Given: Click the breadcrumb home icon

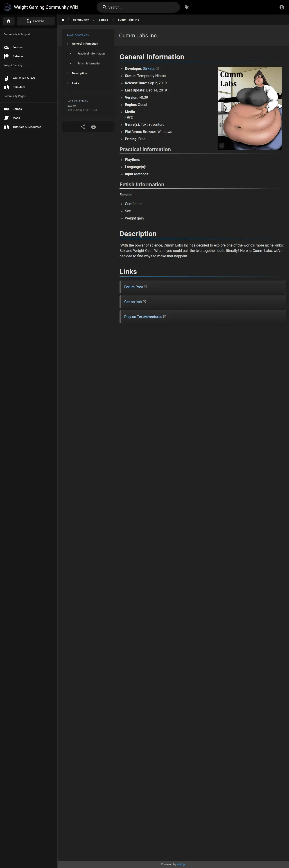Looking at the screenshot, I should coord(63,20).
